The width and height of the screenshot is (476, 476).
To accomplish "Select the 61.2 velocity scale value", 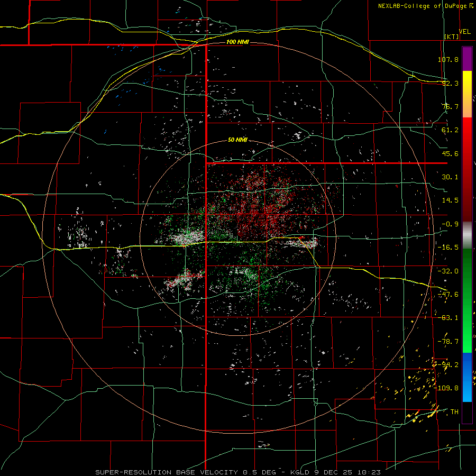I will (x=450, y=130).
